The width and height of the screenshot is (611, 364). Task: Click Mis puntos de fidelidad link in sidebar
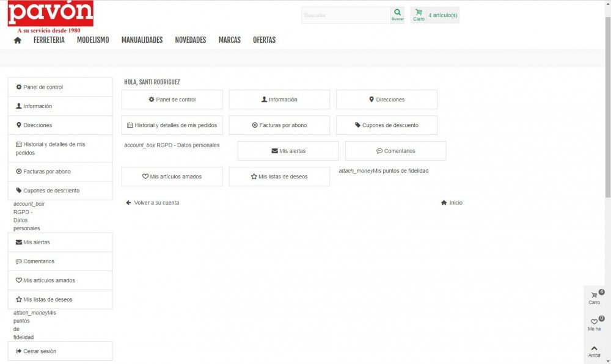[x=35, y=325]
